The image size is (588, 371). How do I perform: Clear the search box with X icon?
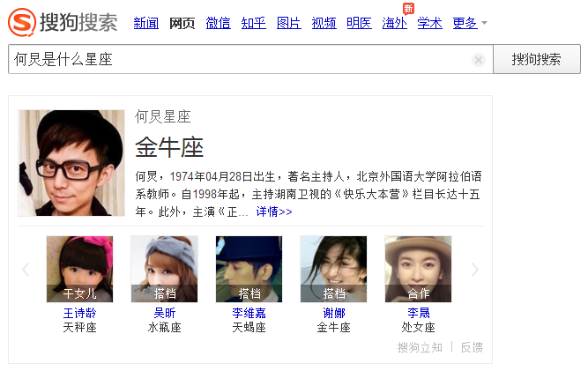(x=479, y=60)
